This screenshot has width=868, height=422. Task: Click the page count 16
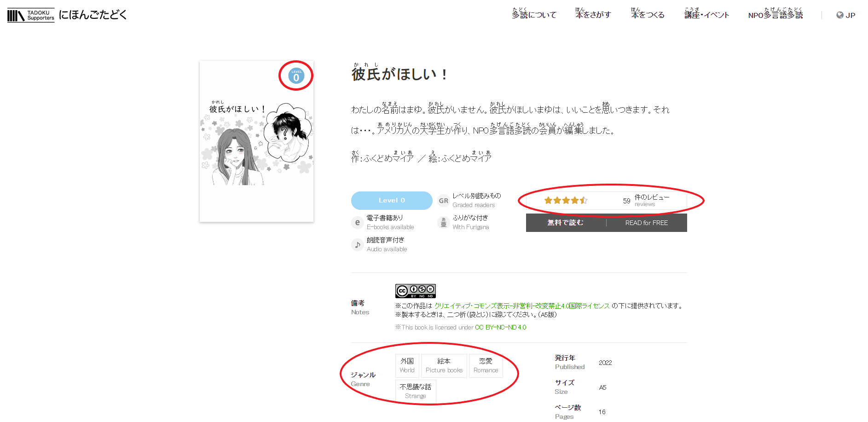(x=602, y=412)
